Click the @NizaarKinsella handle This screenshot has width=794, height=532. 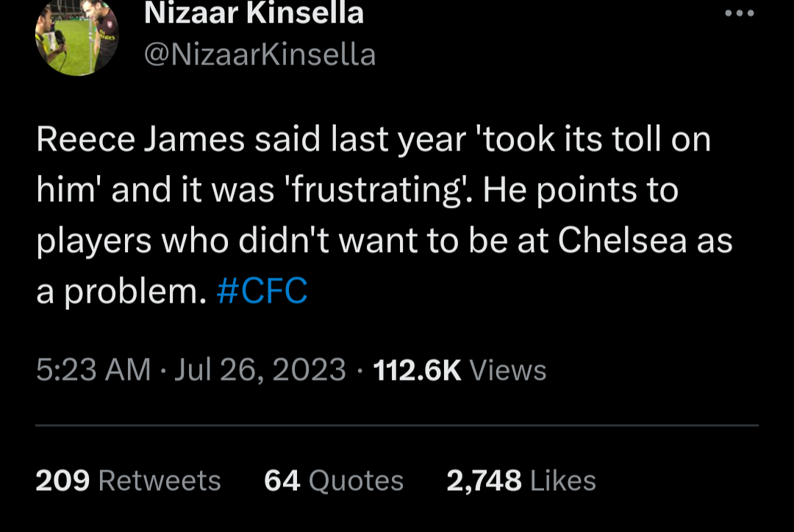[x=260, y=54]
